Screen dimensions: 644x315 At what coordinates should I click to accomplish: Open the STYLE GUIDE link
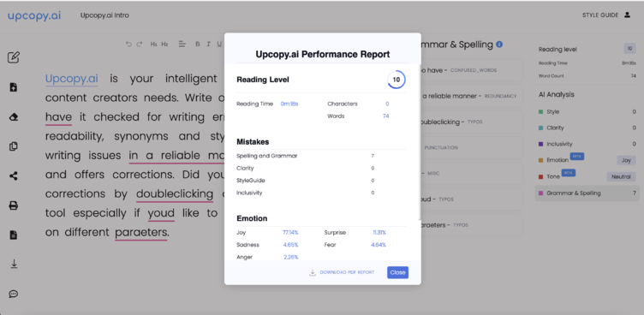600,15
